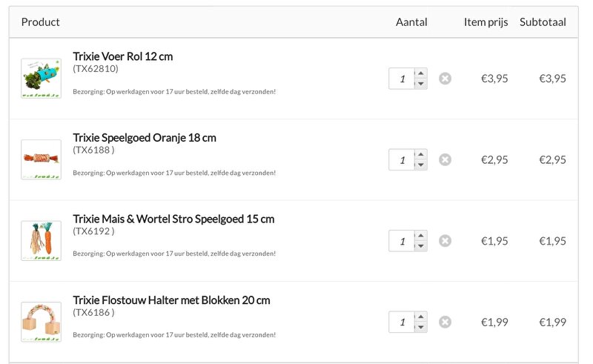Screen dimensions: 593x364
Task: Click the Product column header
Action: click(x=41, y=22)
